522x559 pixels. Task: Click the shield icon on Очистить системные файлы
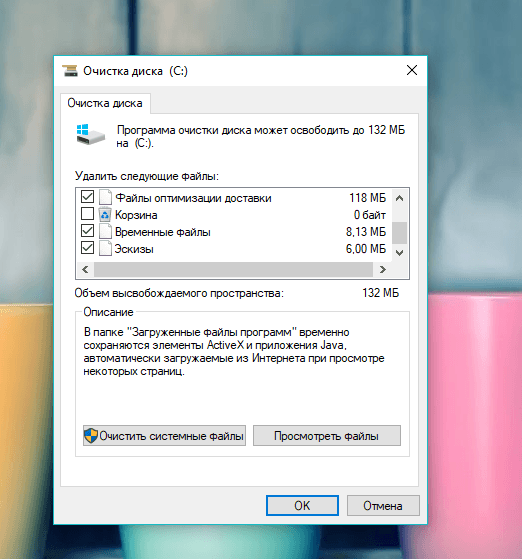tap(91, 435)
